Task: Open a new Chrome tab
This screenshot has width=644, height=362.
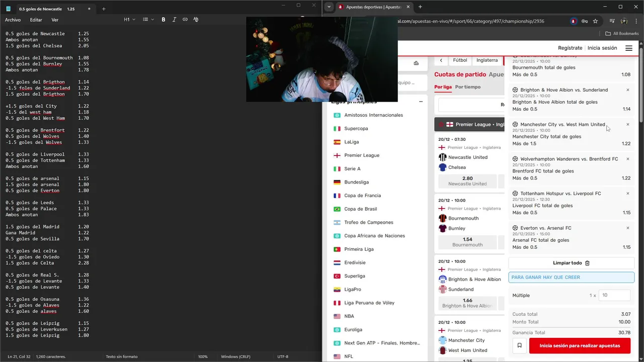Action: coord(420,7)
